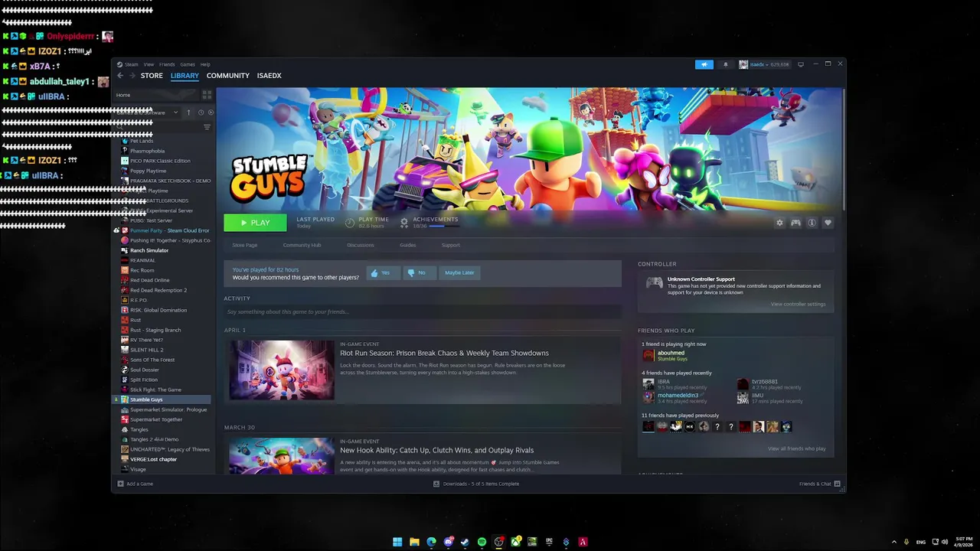
Task: Open Riot Run Season event thumbnail
Action: pos(282,370)
